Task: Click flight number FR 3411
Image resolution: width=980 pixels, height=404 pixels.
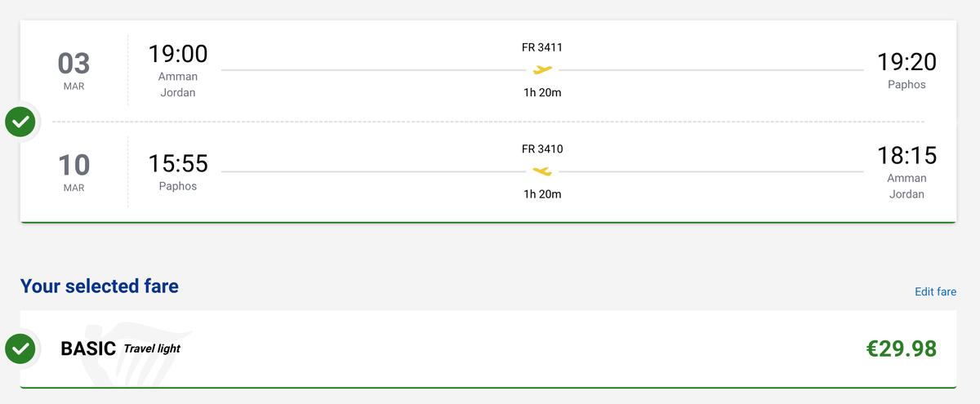Action: [542, 47]
